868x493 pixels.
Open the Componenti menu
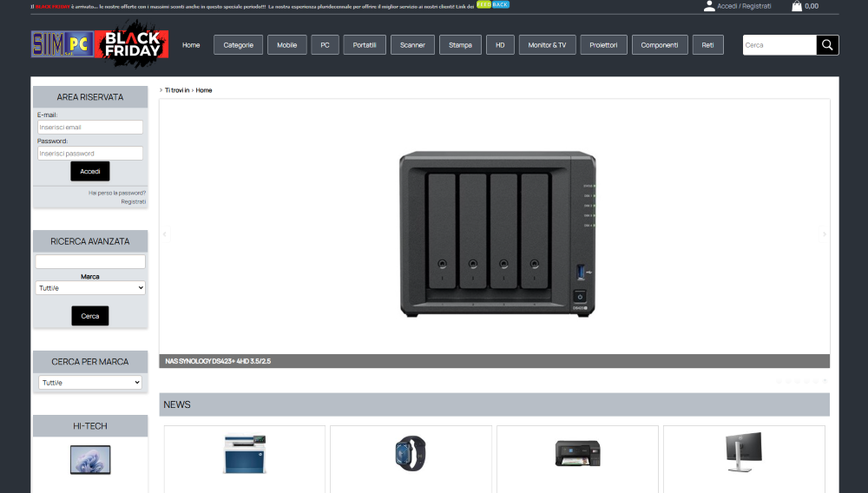pyautogui.click(x=660, y=45)
